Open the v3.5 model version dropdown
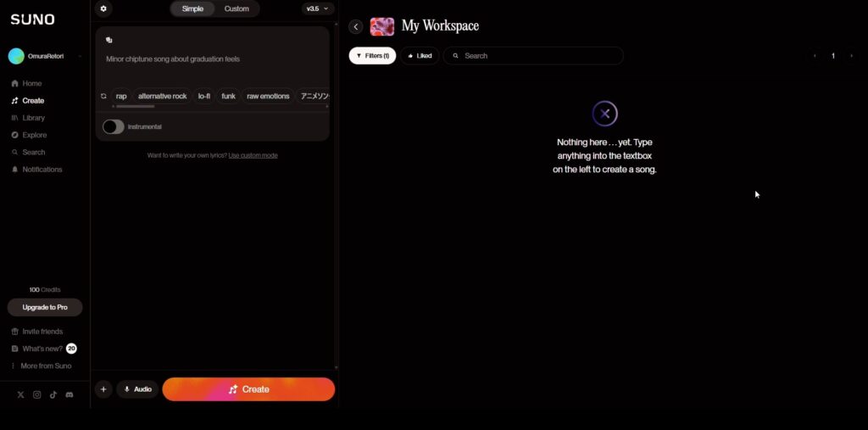Viewport: 868px width, 430px height. point(318,8)
